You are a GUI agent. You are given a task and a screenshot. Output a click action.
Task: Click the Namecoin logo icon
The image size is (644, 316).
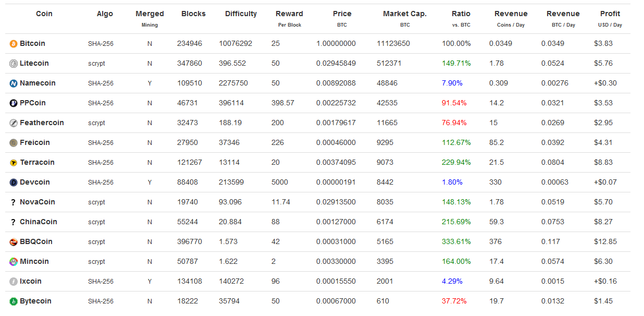14,83
